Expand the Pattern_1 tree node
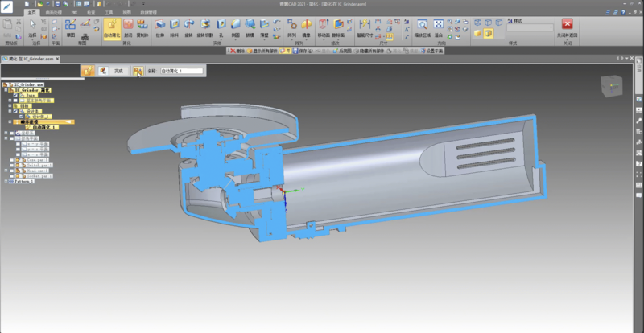 pyautogui.click(x=6, y=182)
